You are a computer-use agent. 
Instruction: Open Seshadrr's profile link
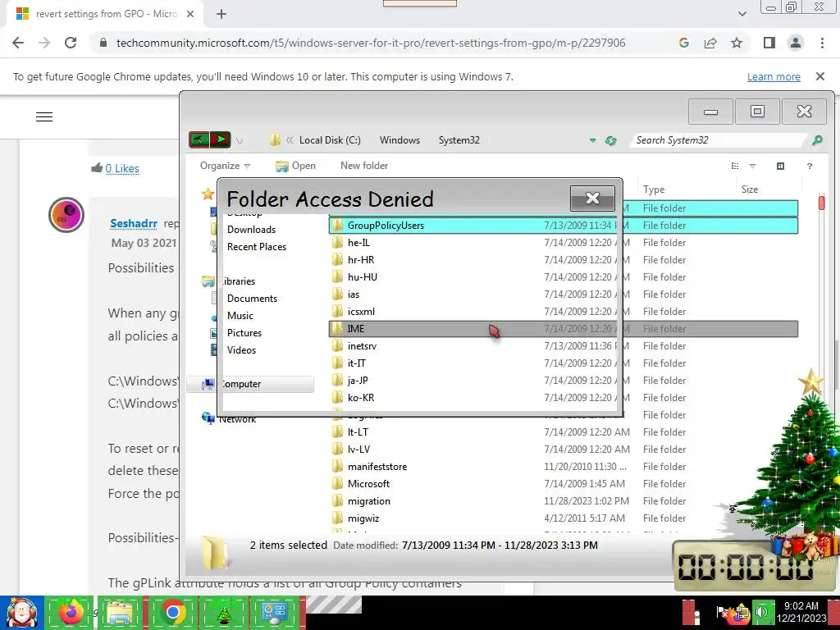(134, 223)
